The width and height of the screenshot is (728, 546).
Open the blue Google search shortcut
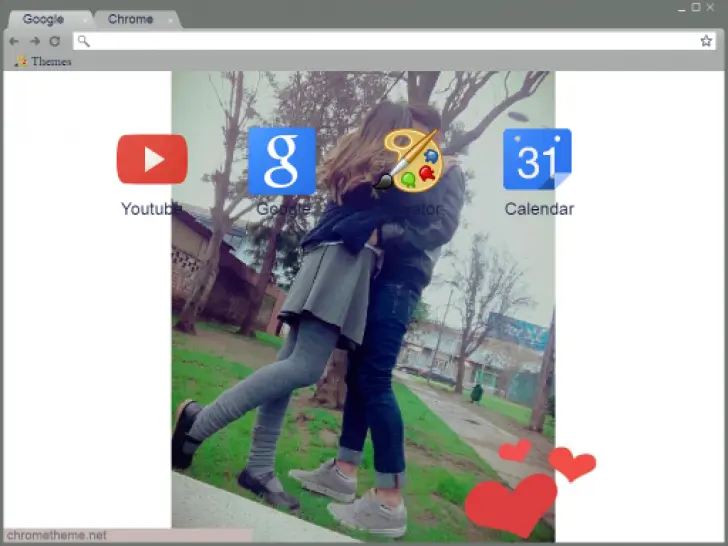click(281, 160)
